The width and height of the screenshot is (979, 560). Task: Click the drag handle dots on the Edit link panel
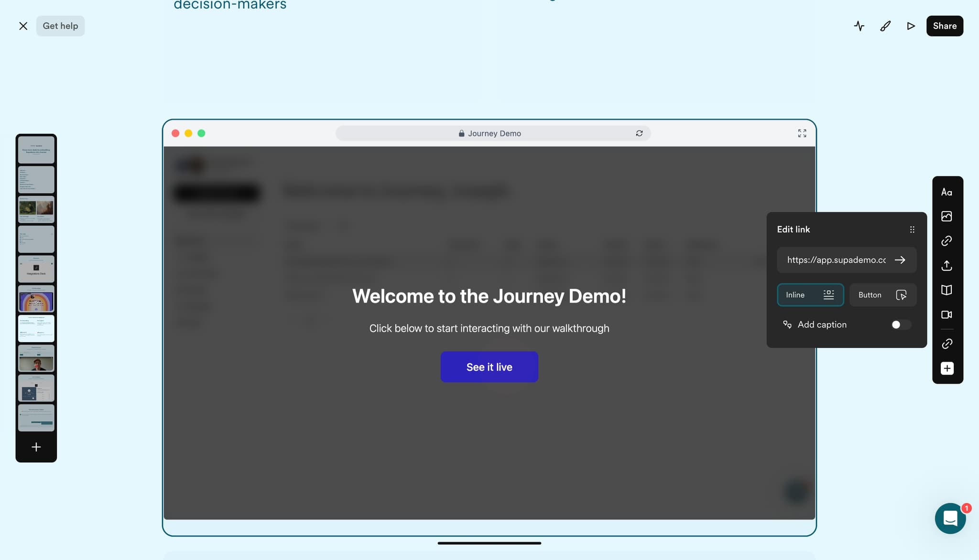[912, 229]
